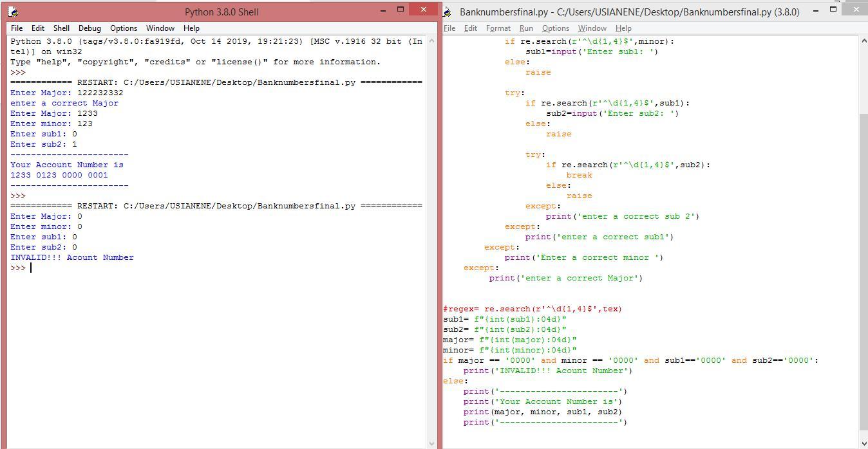Click print('INVALID!!! Acount Number') in editor
The height and width of the screenshot is (449, 868).
click(x=548, y=371)
